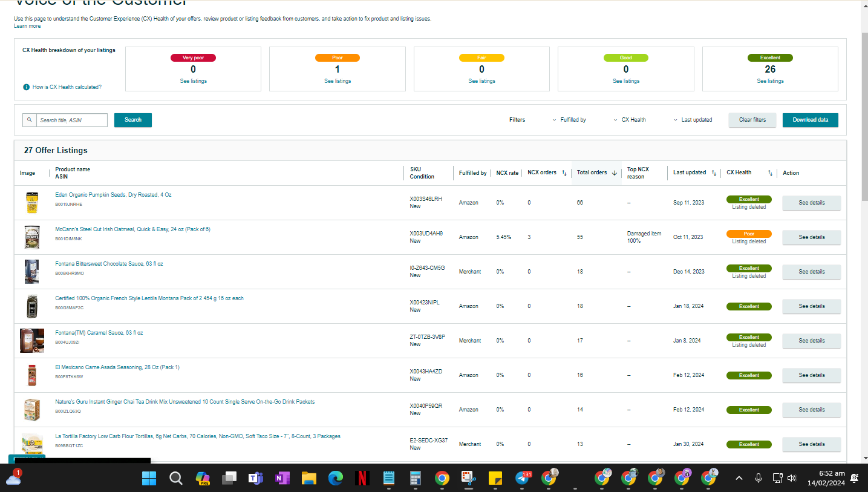The width and height of the screenshot is (868, 492).
Task: Click the Fontana Bittersweet Chocolate product image
Action: click(31, 272)
